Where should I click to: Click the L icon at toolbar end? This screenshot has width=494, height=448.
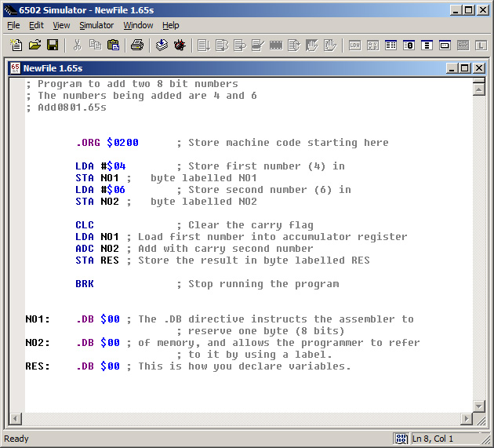481,46
